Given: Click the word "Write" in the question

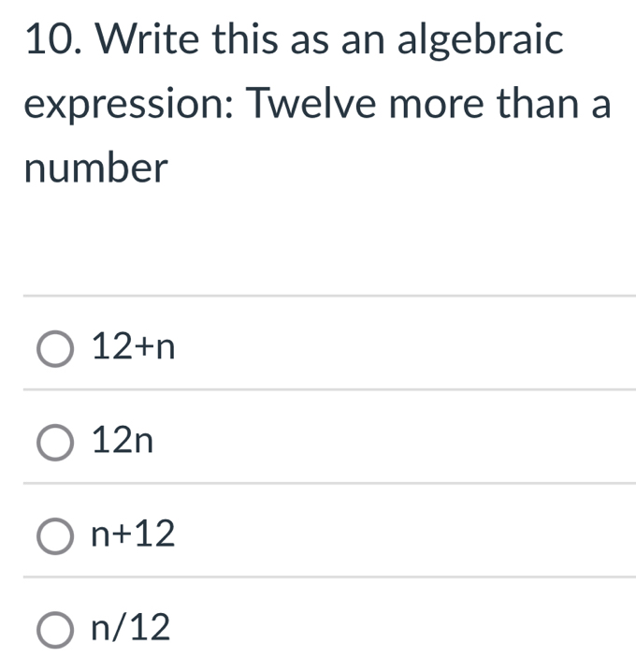Looking at the screenshot, I should [147, 38].
